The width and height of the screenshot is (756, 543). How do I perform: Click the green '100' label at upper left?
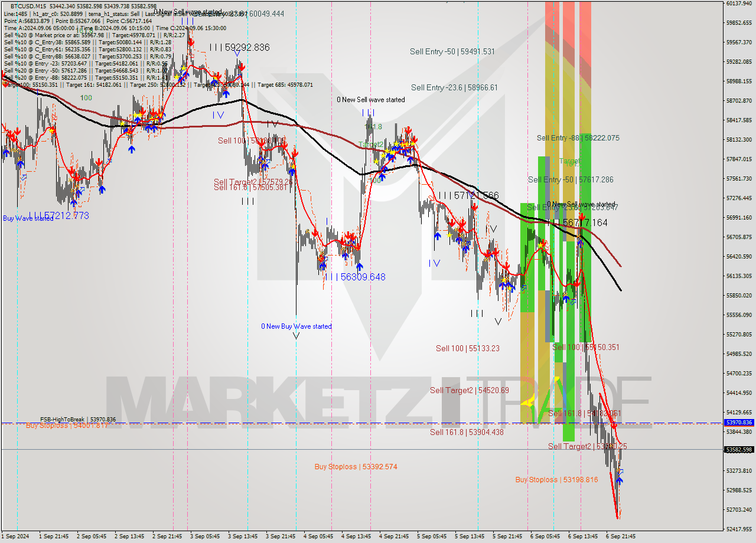(86, 98)
